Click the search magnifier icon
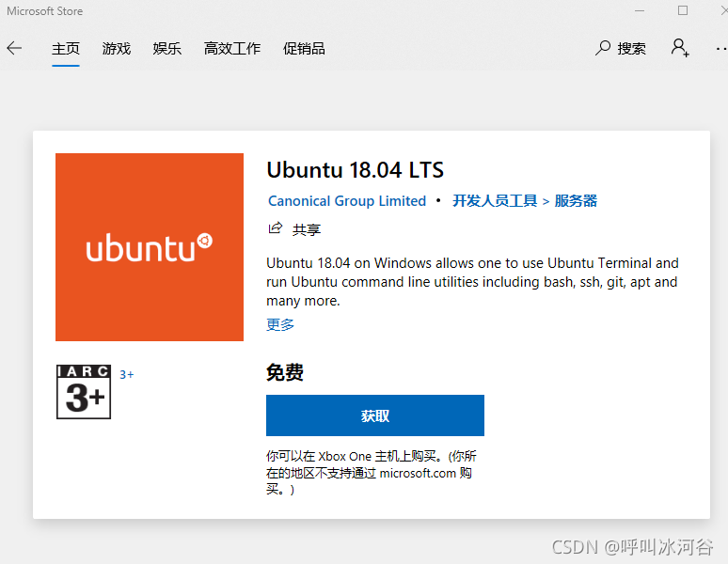Image resolution: width=728 pixels, height=564 pixels. 603,48
